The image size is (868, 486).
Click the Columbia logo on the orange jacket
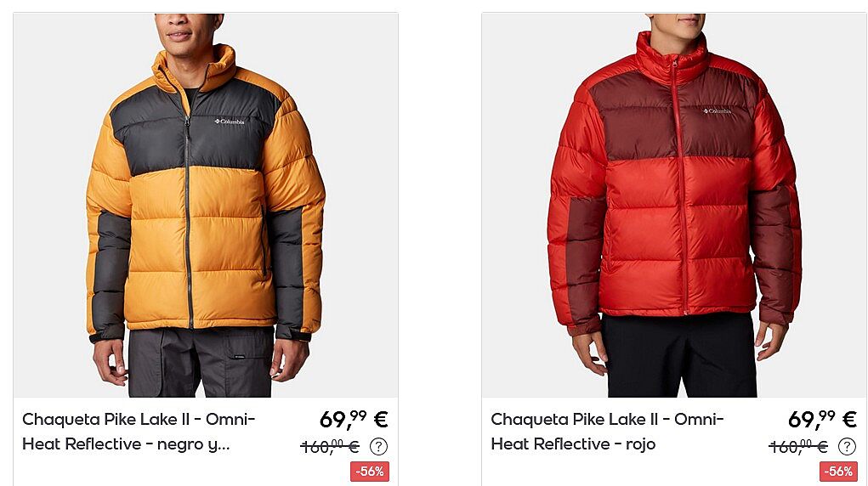230,121
